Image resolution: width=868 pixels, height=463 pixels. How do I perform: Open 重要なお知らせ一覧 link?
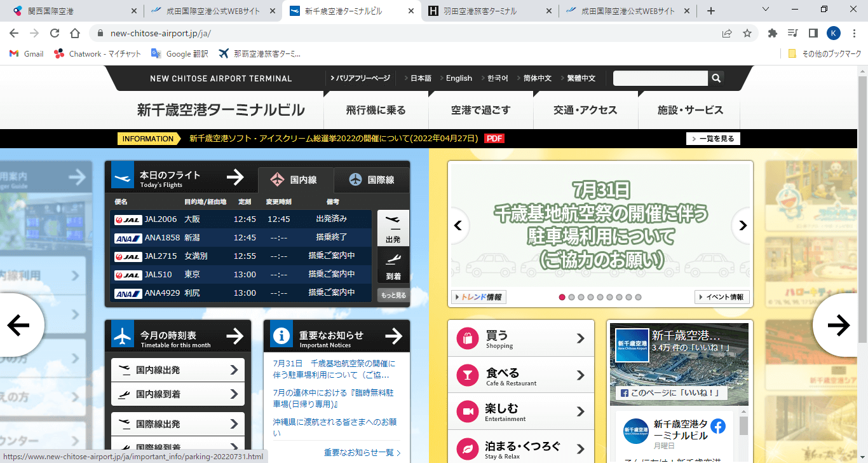[362, 453]
